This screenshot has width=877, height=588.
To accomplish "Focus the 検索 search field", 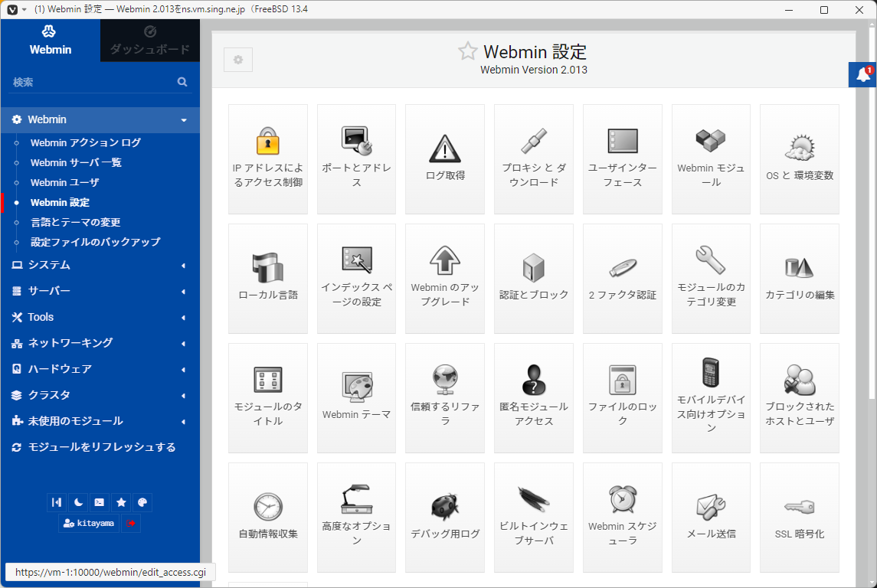I will coord(93,82).
